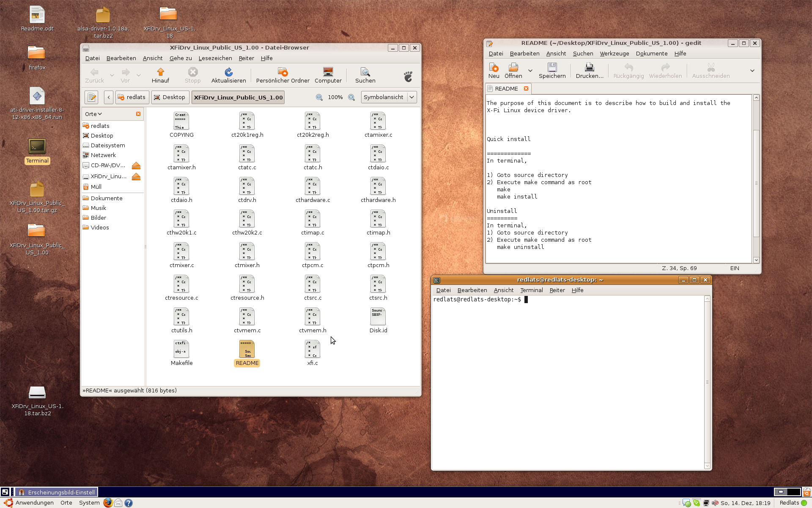Screen dimensions: 812x508
Task: Click the gedit vertical scrollbar down arrow
Action: [756, 260]
